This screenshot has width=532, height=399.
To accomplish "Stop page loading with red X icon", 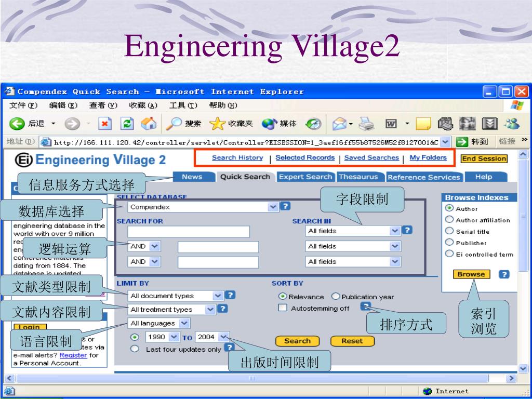I will click(105, 124).
